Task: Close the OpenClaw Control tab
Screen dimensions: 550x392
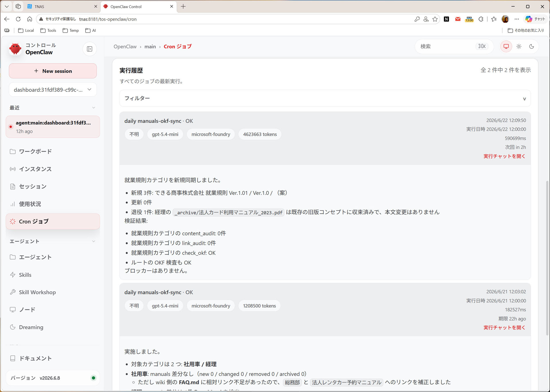Action: point(171,6)
